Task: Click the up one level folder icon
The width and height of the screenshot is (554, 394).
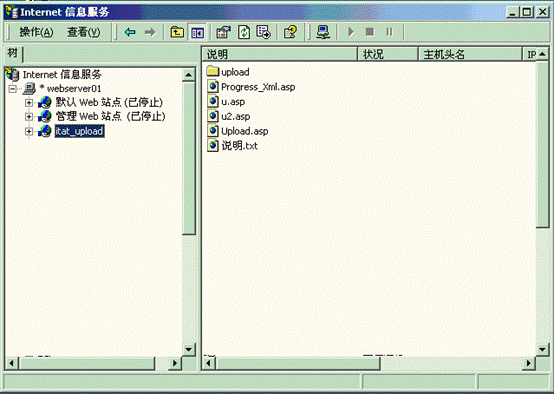Action: (177, 33)
